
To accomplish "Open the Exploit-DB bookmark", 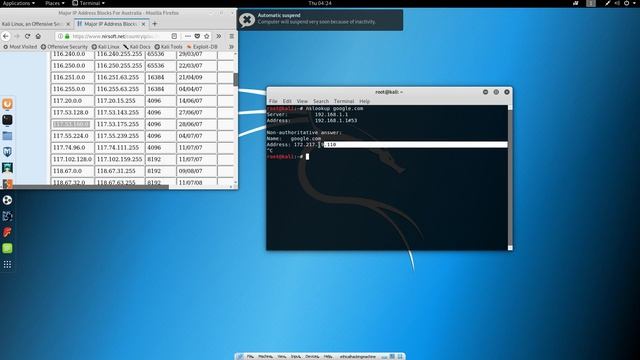I will coord(202,47).
